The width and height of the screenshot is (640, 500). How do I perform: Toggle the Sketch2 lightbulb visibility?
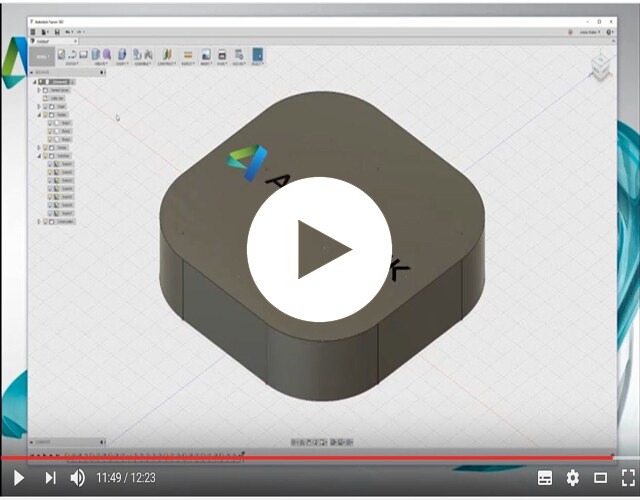point(51,172)
